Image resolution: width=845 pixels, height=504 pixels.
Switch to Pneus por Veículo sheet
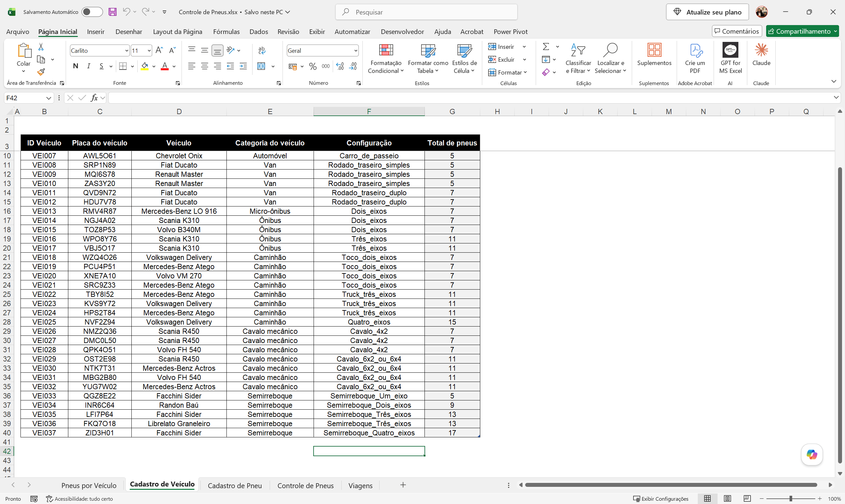pyautogui.click(x=89, y=485)
